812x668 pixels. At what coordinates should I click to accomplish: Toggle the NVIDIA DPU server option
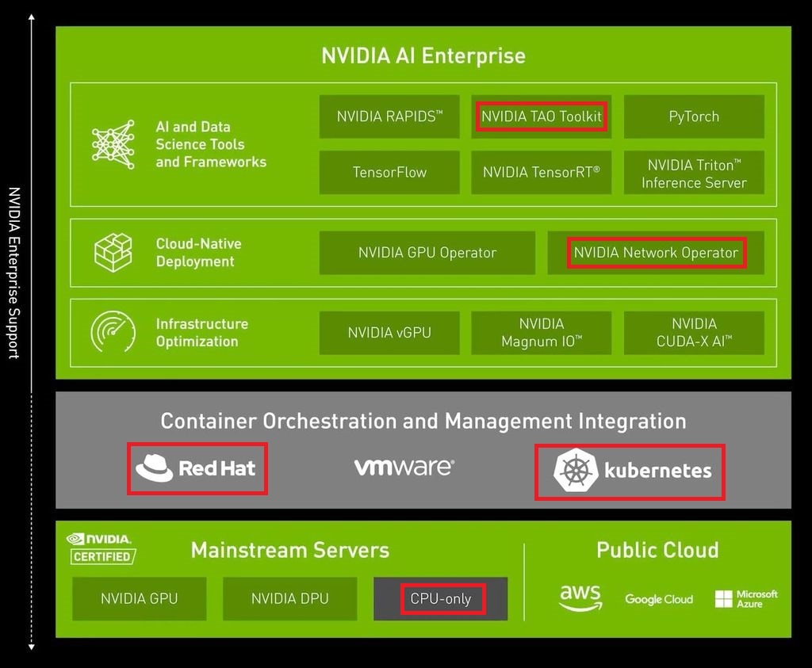(x=289, y=599)
